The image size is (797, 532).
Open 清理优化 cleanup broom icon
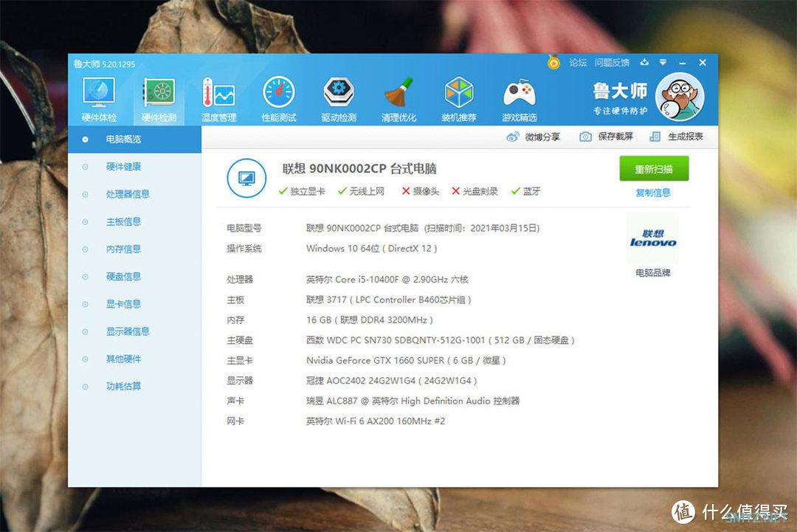pyautogui.click(x=399, y=100)
